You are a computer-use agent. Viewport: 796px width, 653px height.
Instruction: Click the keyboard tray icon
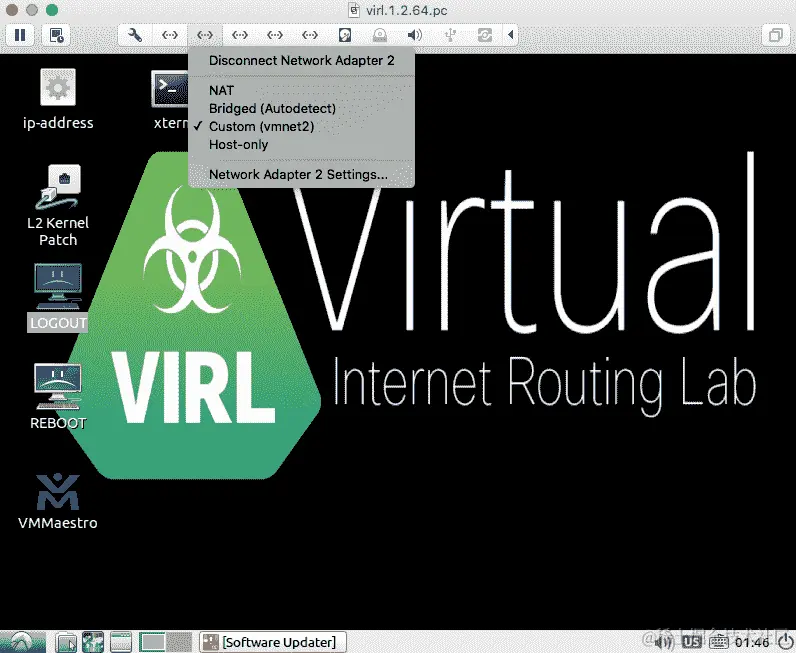(x=718, y=643)
